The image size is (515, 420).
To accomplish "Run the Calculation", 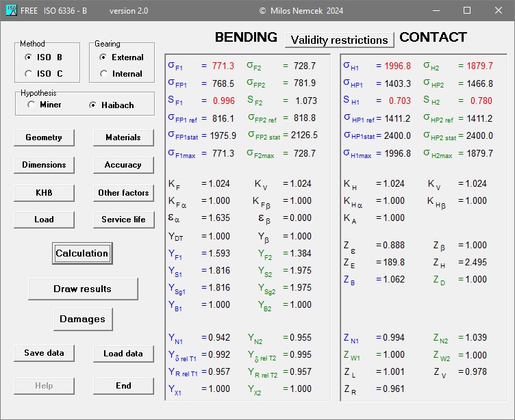I will click(82, 253).
